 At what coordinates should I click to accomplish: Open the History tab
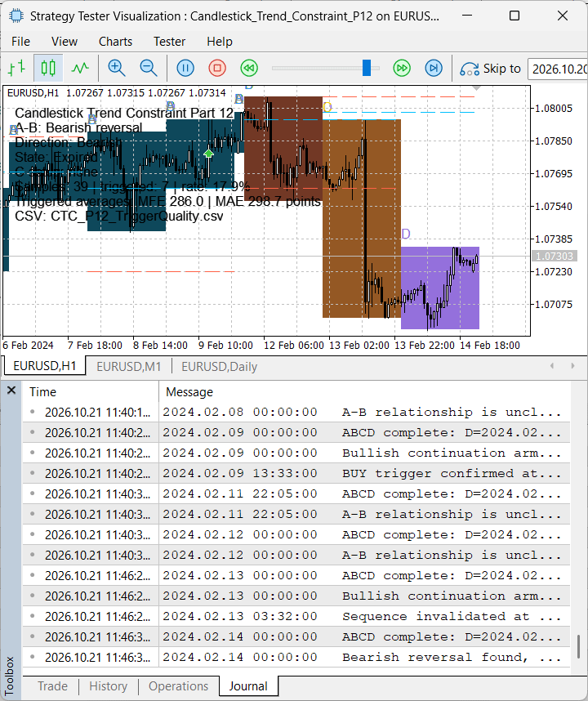click(108, 685)
